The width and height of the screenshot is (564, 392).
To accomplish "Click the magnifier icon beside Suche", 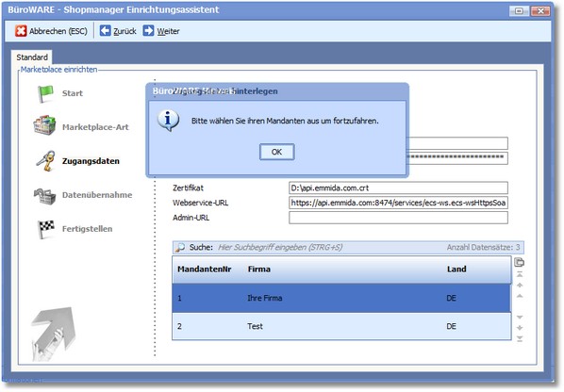I will click(x=180, y=248).
